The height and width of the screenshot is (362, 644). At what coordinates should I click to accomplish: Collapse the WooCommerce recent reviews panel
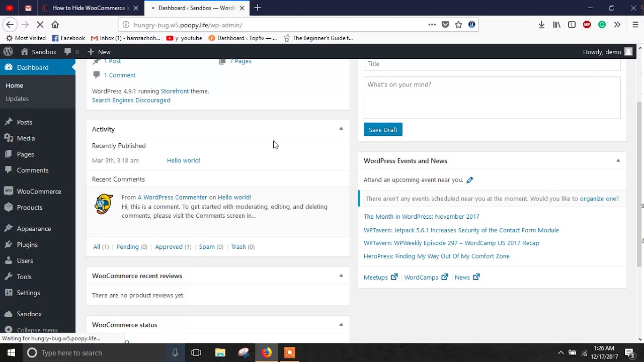(341, 276)
